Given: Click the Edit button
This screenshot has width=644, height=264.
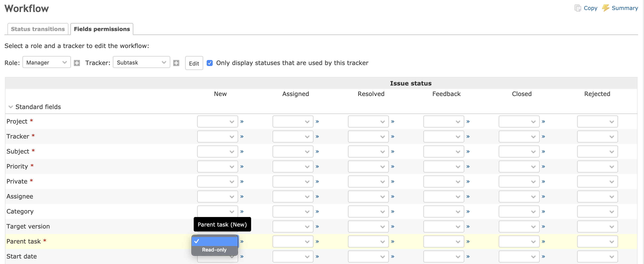Looking at the screenshot, I should click(x=194, y=63).
